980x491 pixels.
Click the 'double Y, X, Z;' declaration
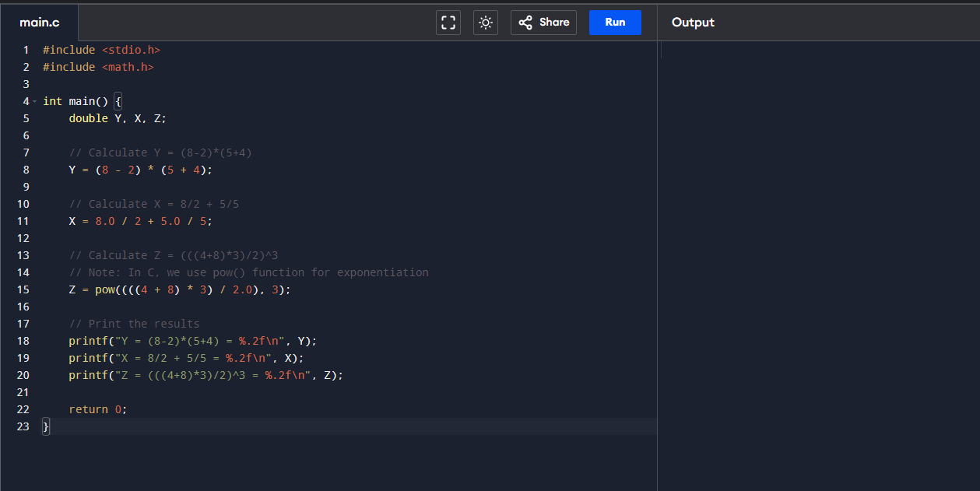(118, 118)
